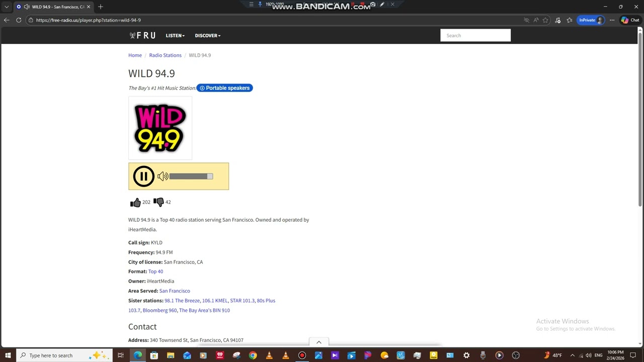Add this page to favorites
This screenshot has width=644, height=362.
pos(545,20)
